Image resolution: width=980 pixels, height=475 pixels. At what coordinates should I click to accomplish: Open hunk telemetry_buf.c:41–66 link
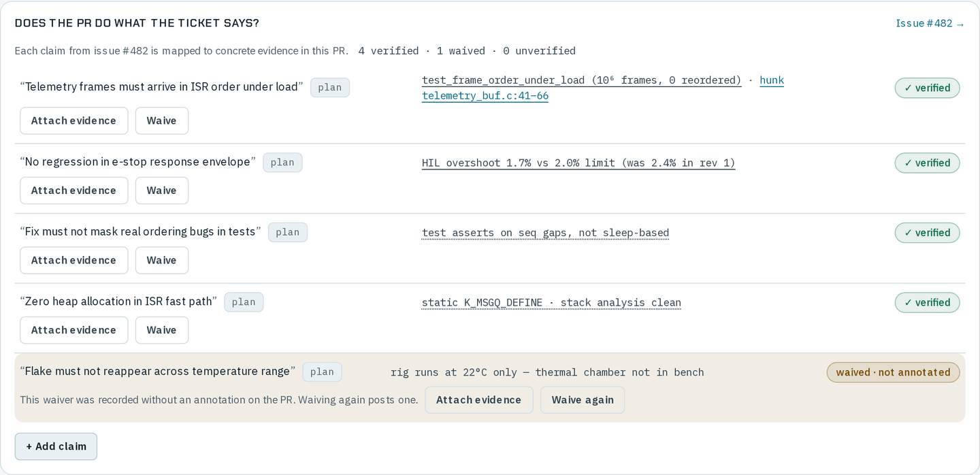(603, 88)
